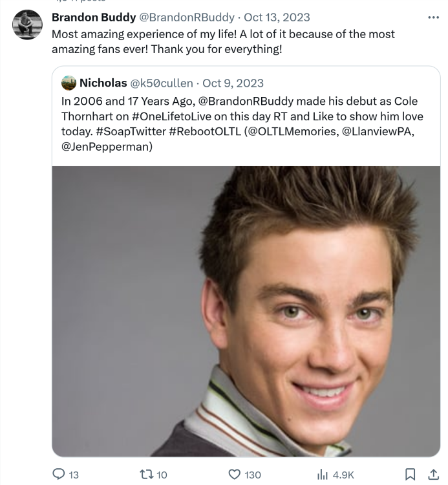Image resolution: width=448 pixels, height=485 pixels.
Task: Click the Nicholas author name
Action: pos(103,83)
